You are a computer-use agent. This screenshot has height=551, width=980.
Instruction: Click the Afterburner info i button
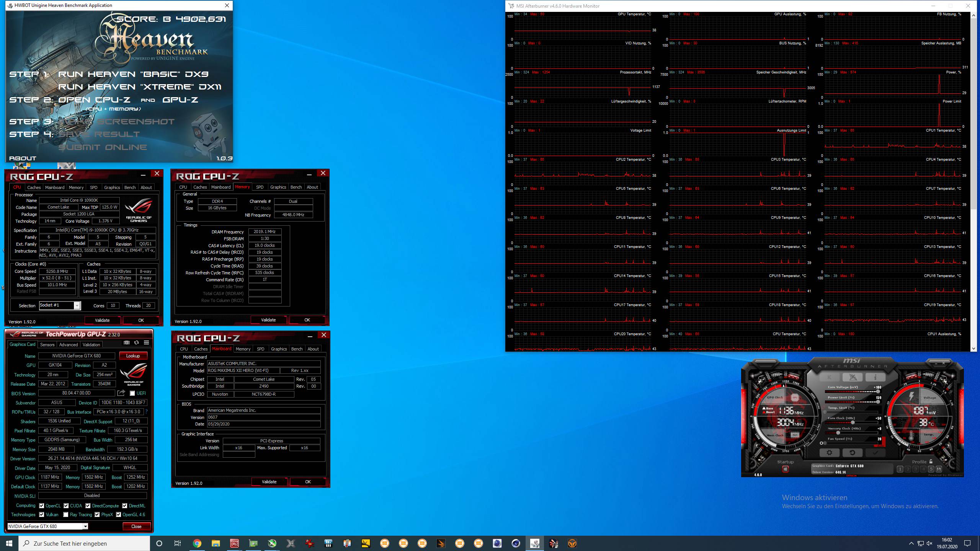pos(875,377)
